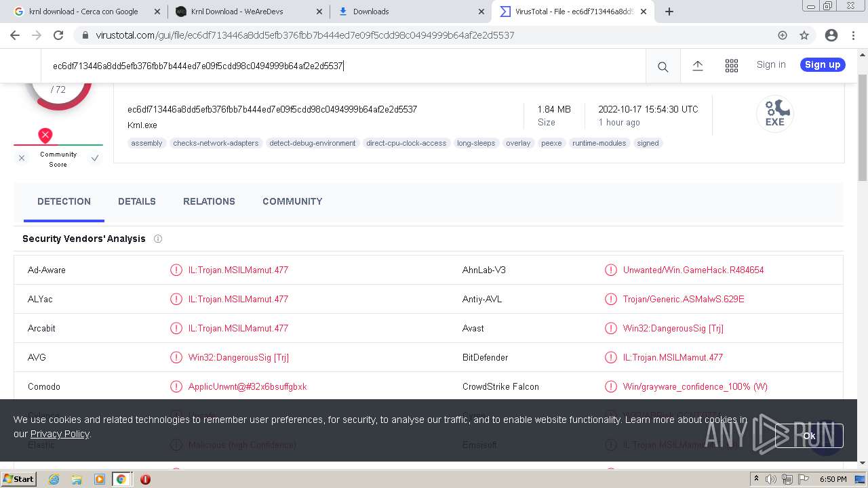This screenshot has height=488, width=868.
Task: Vote positive with the community score checkmark
Action: [95, 158]
